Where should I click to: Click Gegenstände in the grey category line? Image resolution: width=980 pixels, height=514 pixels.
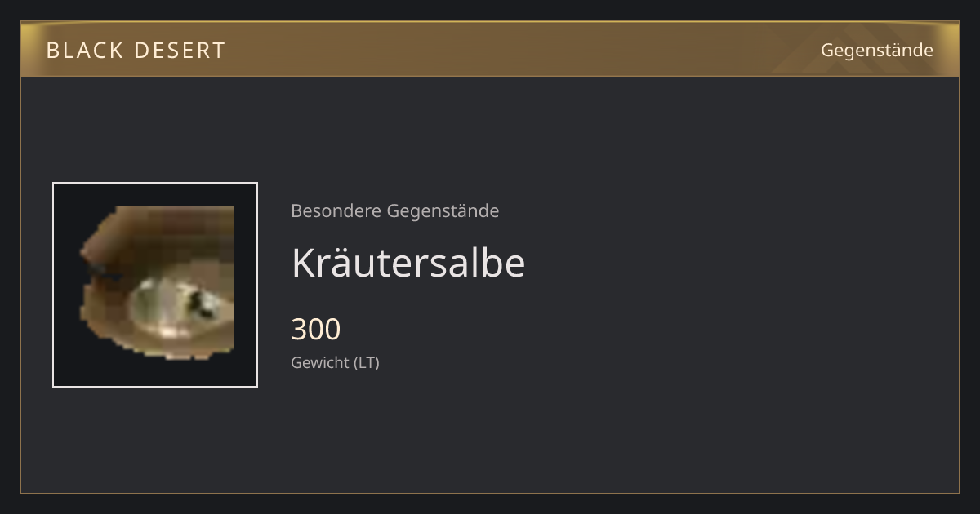point(443,211)
